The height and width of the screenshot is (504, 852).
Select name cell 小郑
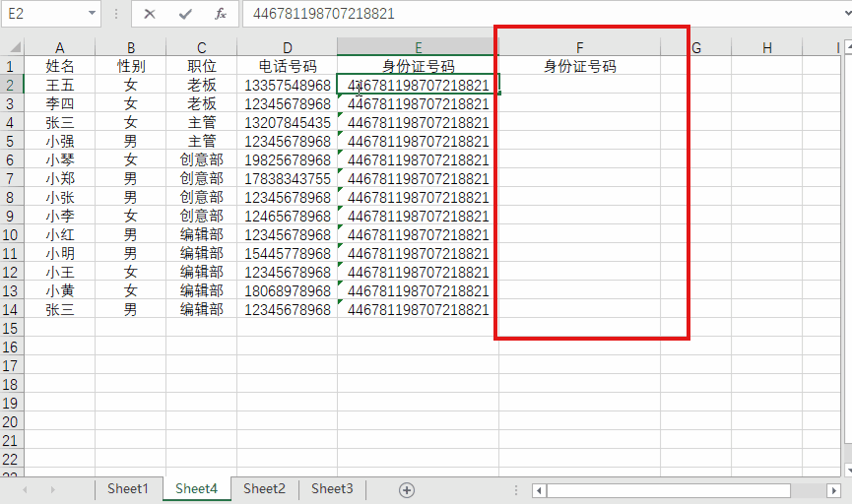click(60, 179)
